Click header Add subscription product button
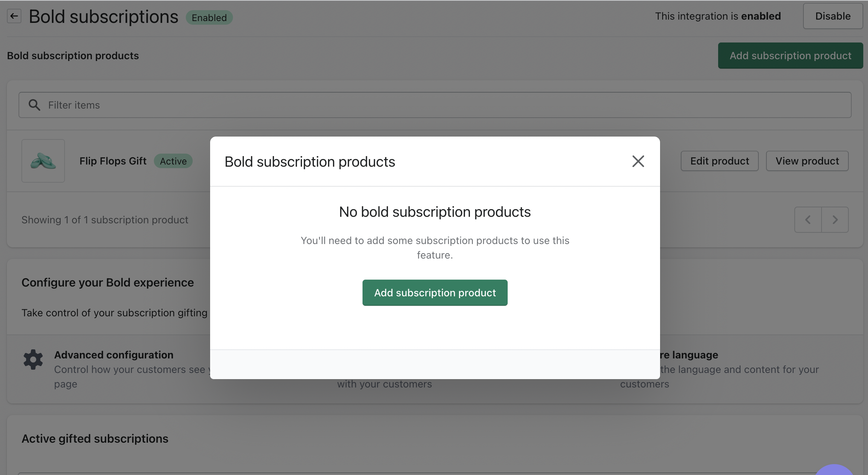868x475 pixels. (x=790, y=56)
